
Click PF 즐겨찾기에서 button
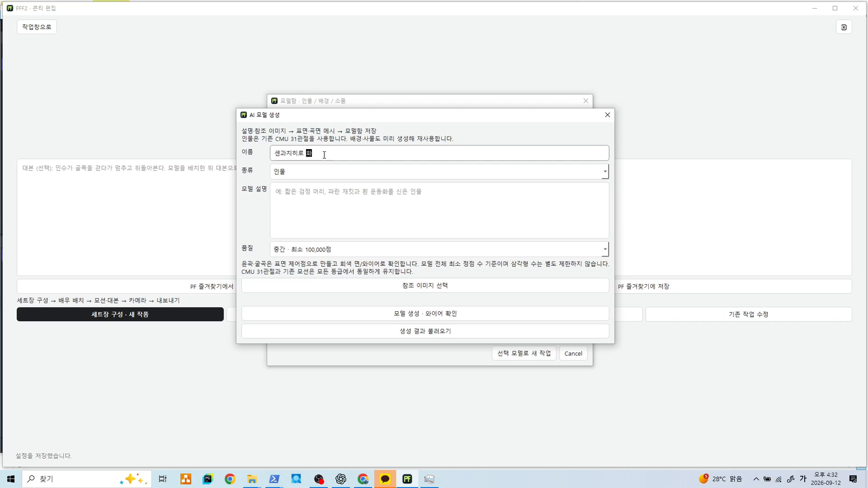(x=127, y=286)
